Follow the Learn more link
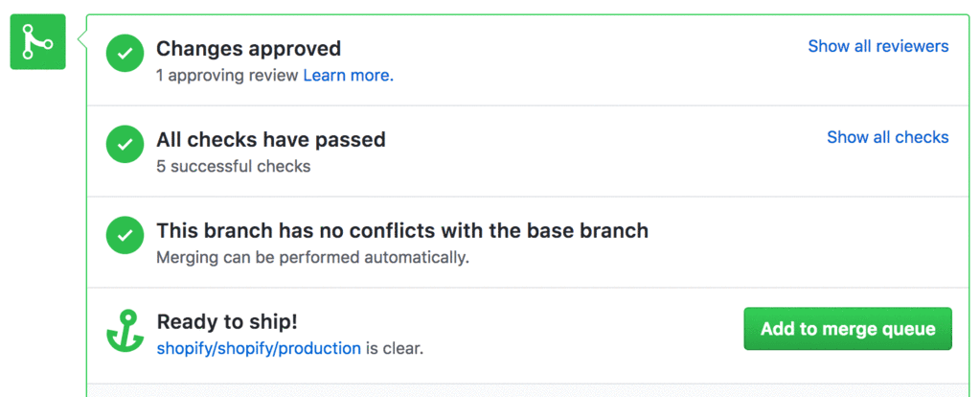 pos(349,76)
